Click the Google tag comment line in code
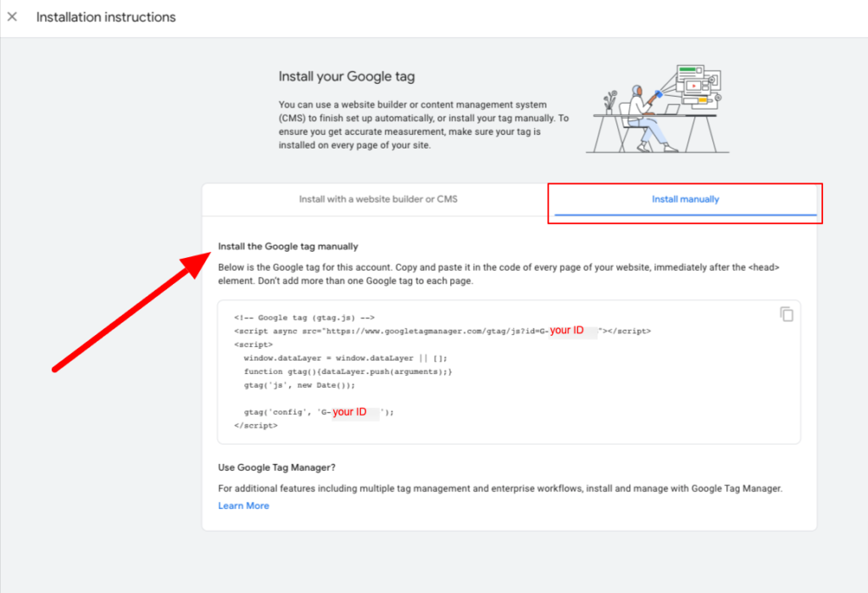This screenshot has width=868, height=593. pyautogui.click(x=304, y=317)
